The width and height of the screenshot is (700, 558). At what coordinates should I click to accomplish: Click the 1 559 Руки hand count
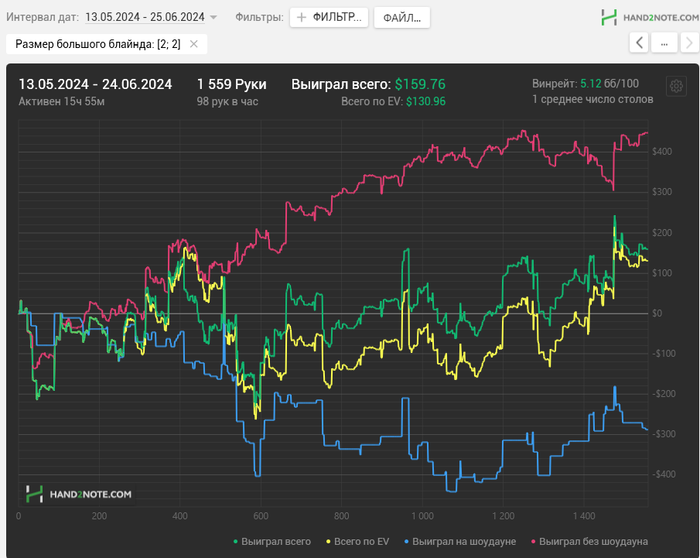pos(232,84)
